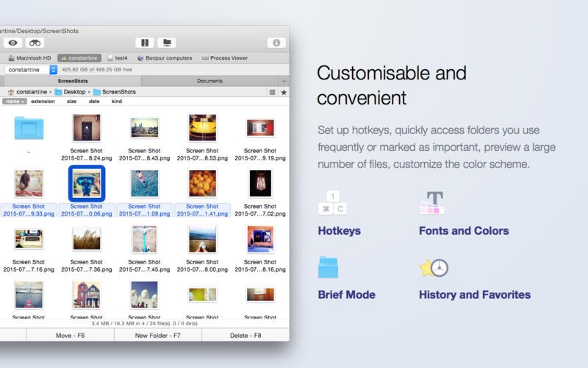Open the Fonts and Colors link
Screen dimensions: 588x368
[464, 230]
